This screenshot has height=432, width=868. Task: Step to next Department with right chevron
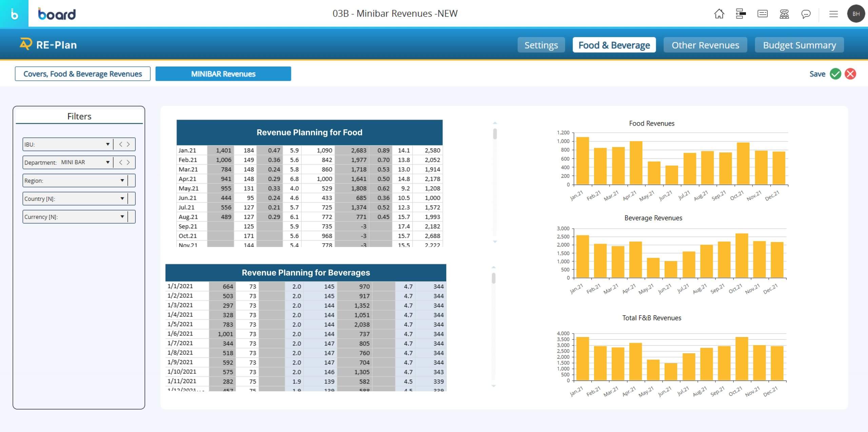(x=128, y=162)
